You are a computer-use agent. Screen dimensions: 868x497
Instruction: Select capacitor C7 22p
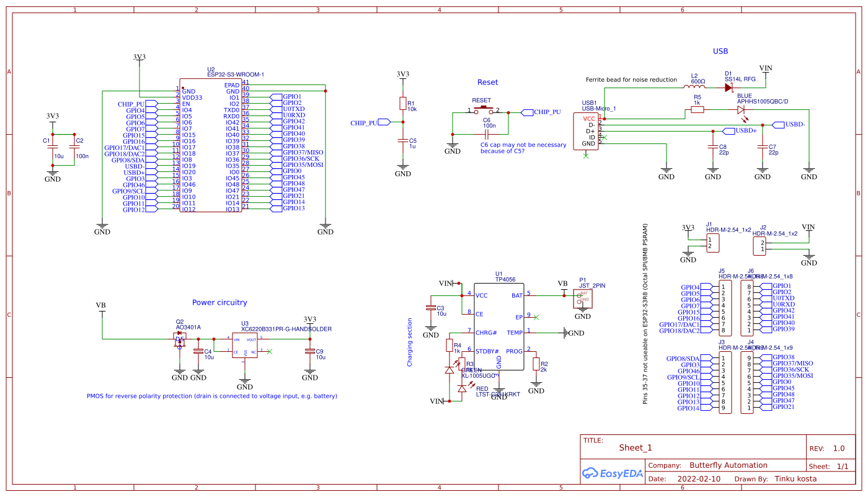[763, 147]
